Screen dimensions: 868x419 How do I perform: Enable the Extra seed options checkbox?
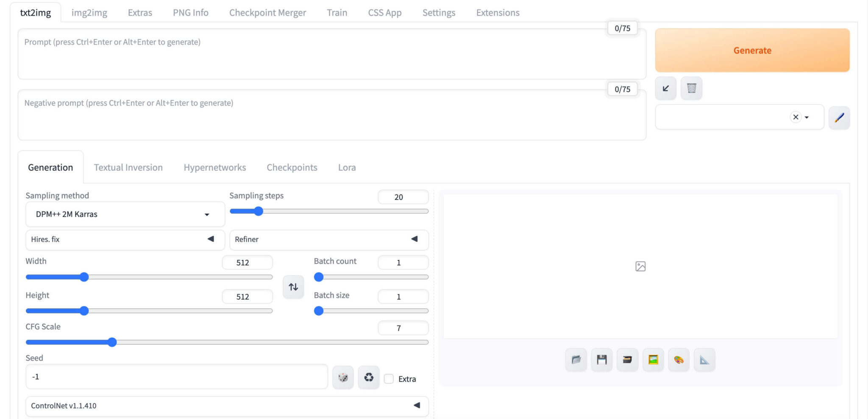point(389,379)
